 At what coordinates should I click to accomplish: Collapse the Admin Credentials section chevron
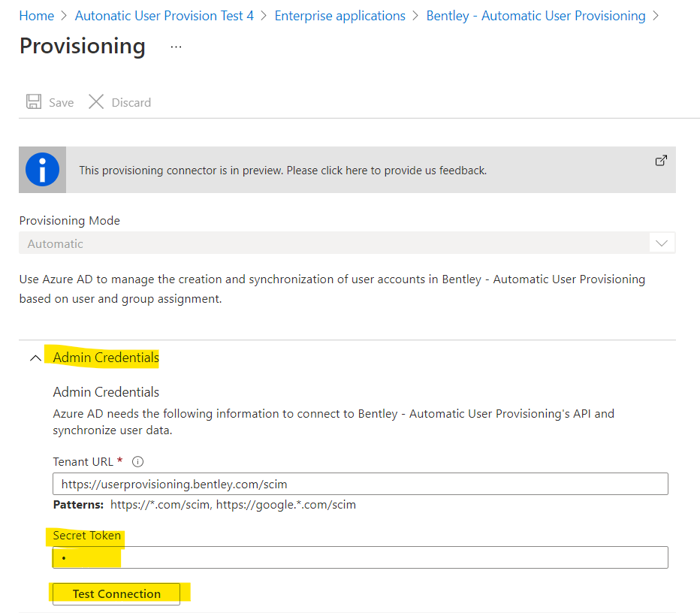[35, 358]
